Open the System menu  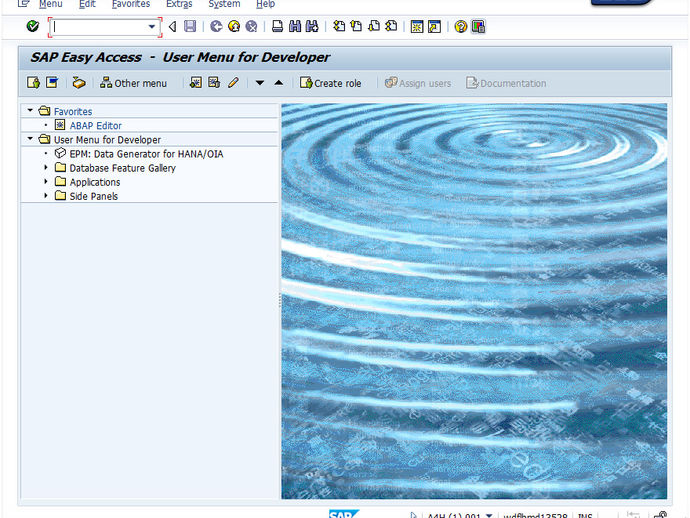224,4
